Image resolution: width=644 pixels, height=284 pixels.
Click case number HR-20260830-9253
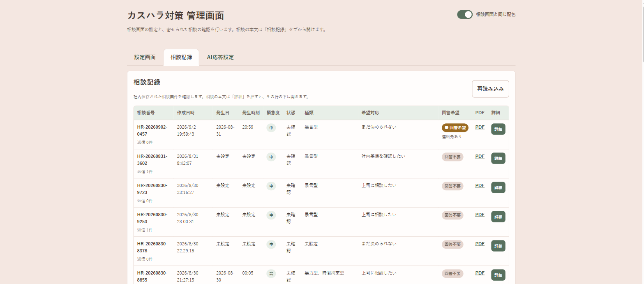(x=152, y=218)
